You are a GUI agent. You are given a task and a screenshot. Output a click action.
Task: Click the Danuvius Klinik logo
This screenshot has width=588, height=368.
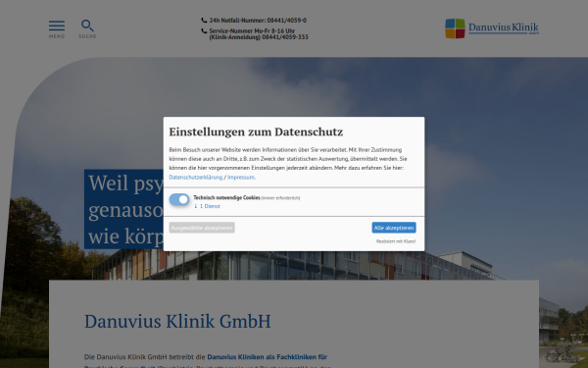tap(492, 28)
